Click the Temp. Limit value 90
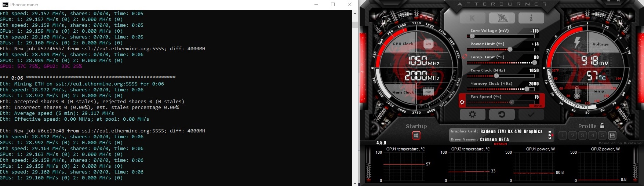This screenshot has height=186, width=644. click(x=536, y=57)
